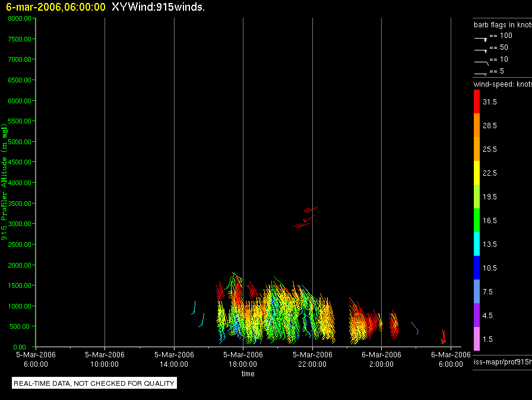Click the 2000.00 altitude tick label
The image size is (532, 400).
20,265
